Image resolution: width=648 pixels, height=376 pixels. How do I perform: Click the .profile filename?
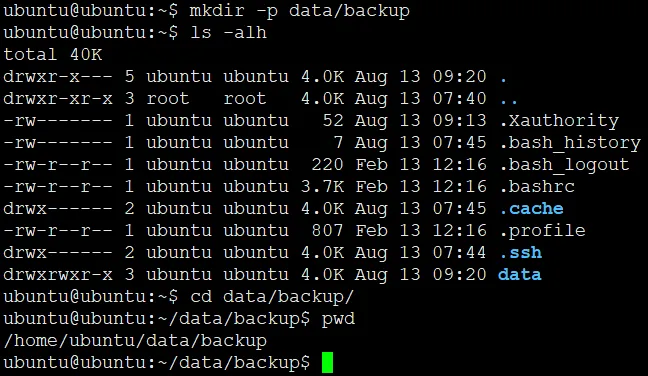click(542, 231)
